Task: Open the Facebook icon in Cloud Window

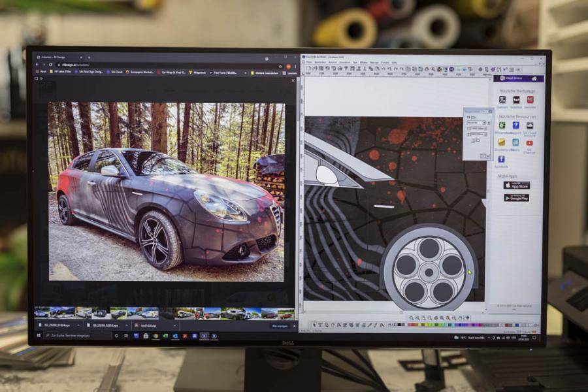Action: click(501, 159)
